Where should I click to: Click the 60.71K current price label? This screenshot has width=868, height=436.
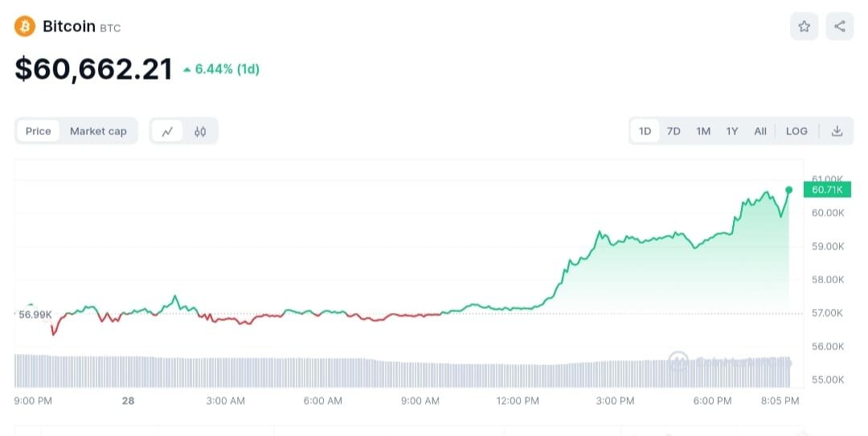click(827, 190)
